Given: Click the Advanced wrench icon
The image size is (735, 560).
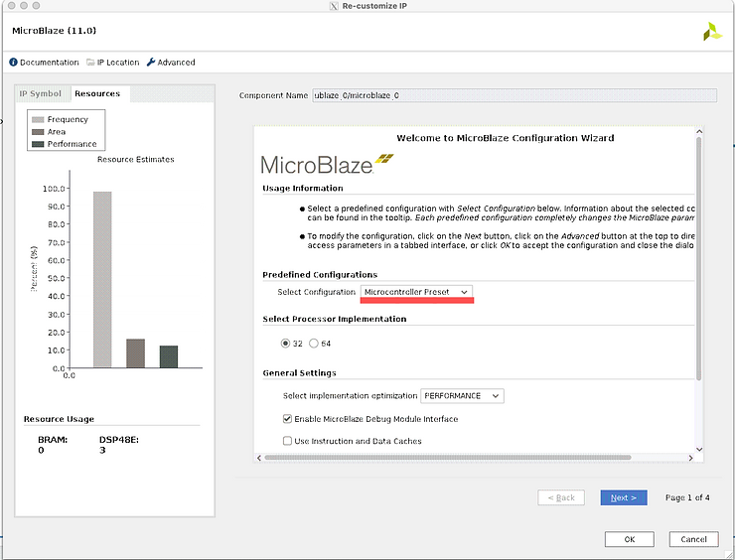Looking at the screenshot, I should pyautogui.click(x=151, y=63).
